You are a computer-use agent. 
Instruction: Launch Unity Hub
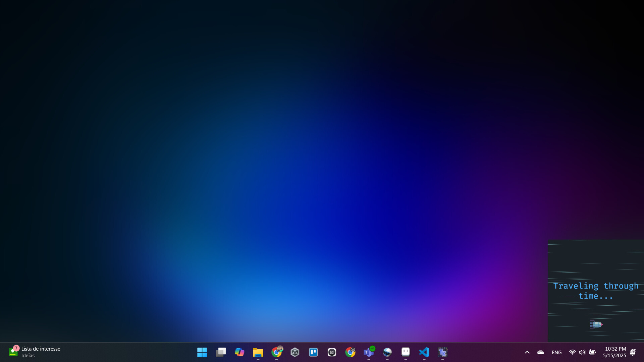pos(295,352)
